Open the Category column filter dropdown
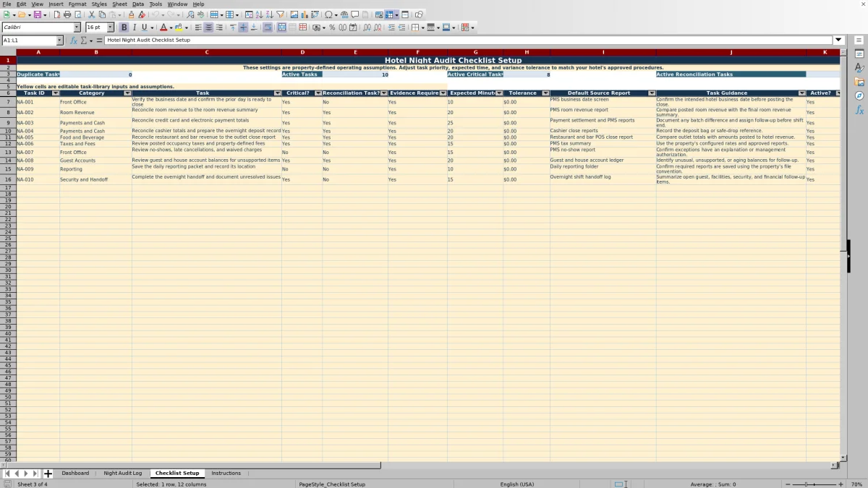The height and width of the screenshot is (488, 868). (127, 93)
